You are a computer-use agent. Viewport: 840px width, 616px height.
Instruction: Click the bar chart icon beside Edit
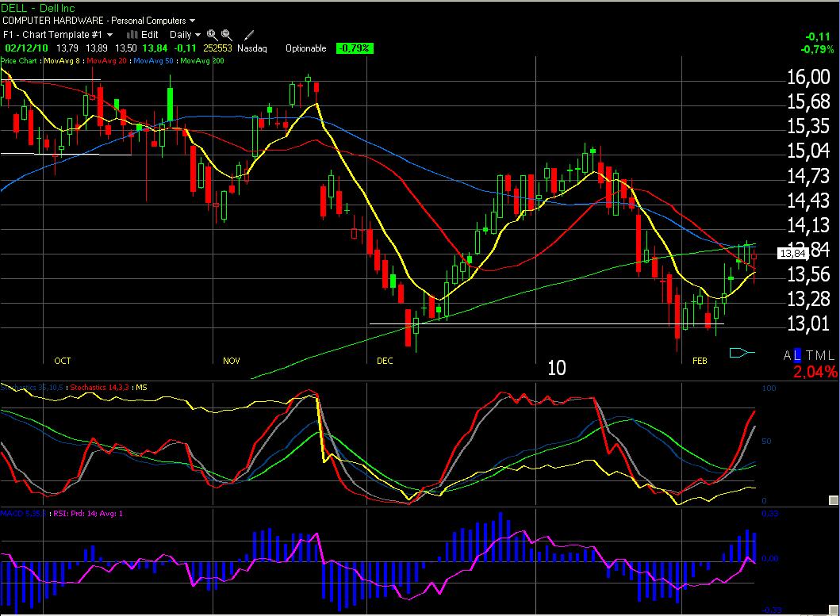click(x=132, y=35)
